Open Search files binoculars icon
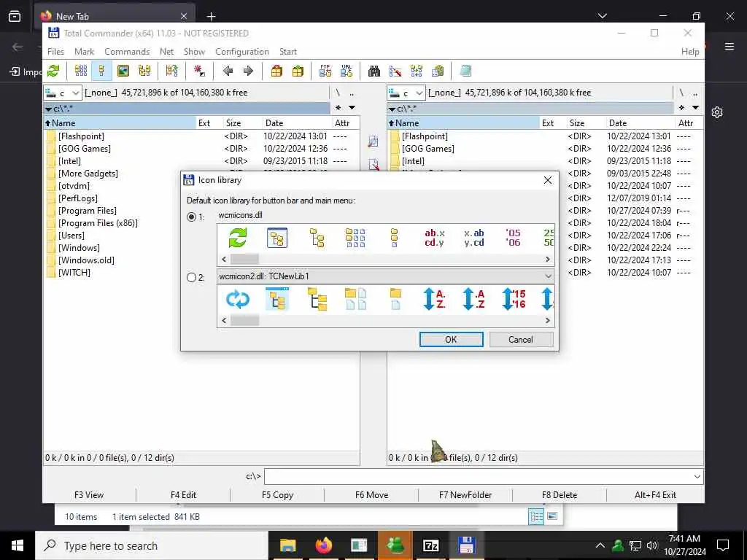 point(374,71)
